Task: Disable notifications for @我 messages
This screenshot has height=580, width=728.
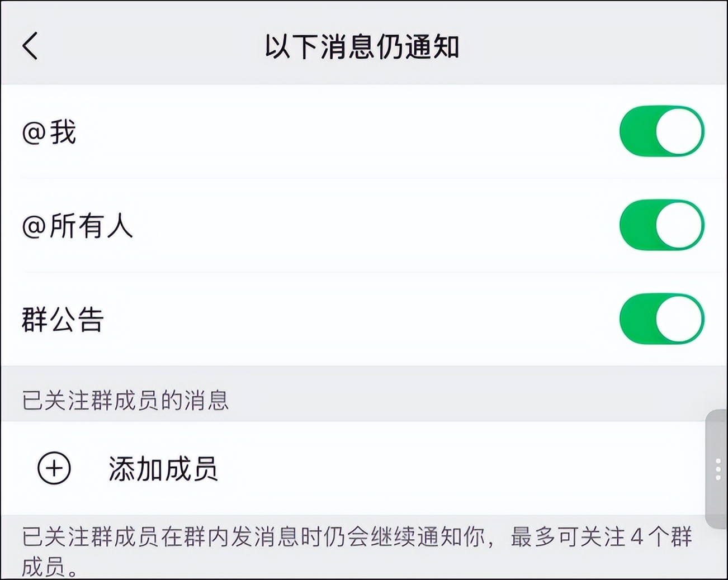Action: [x=661, y=130]
